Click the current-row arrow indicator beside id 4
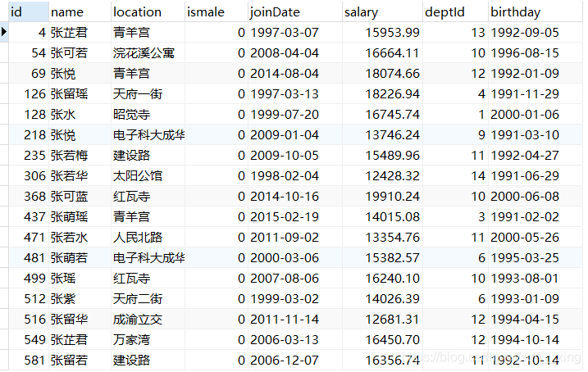588x372 pixels. pos(4,32)
